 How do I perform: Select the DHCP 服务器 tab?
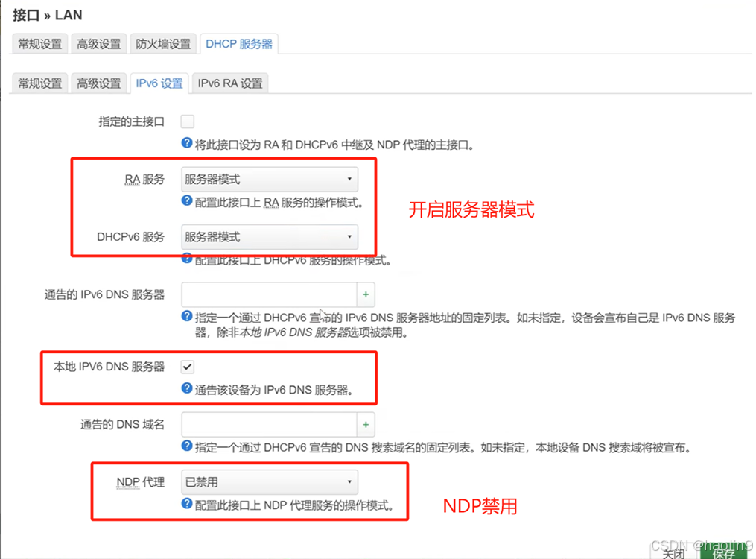click(x=238, y=44)
